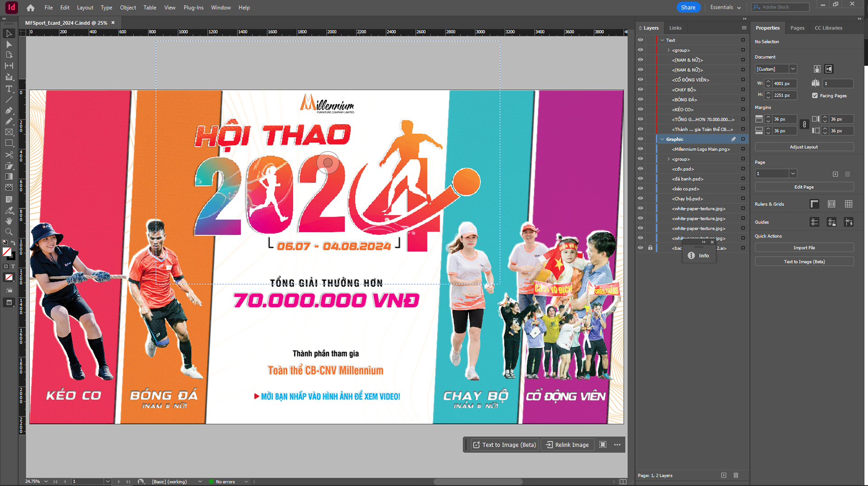Toggle the margins chain link icon

(804, 125)
